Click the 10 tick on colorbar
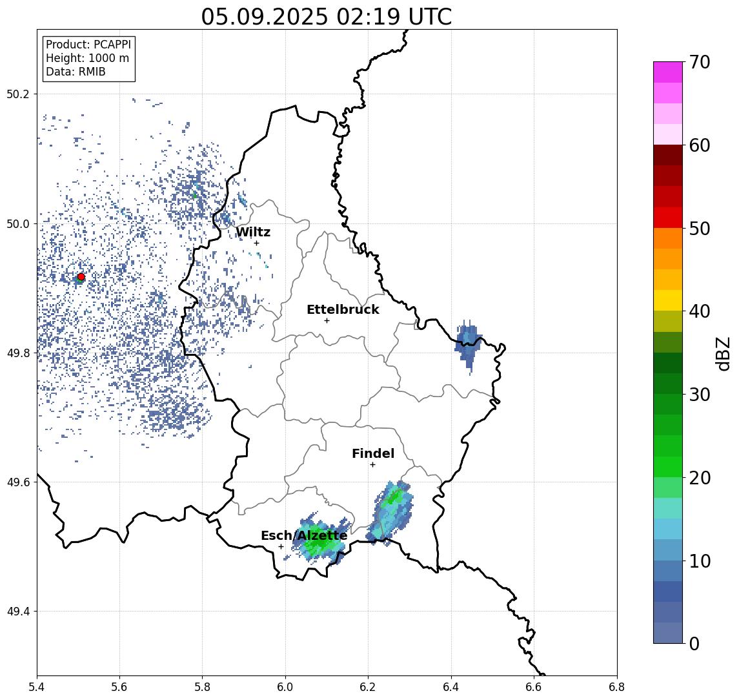 (699, 561)
